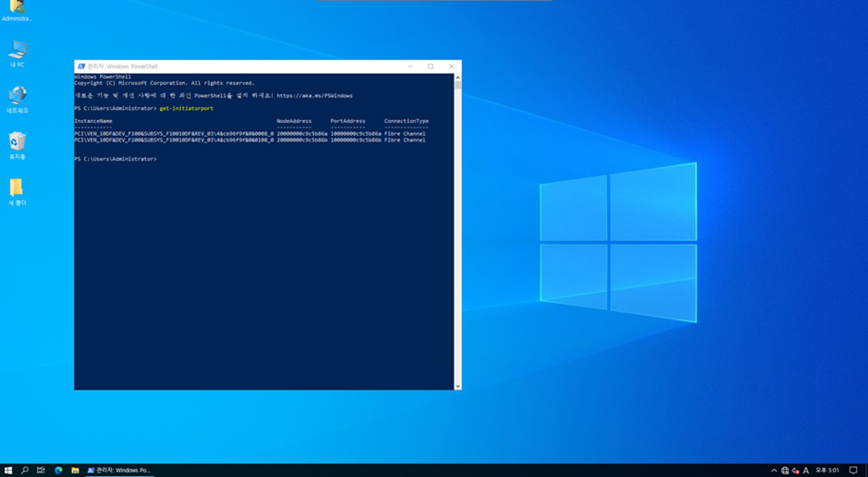Show hidden system tray icons
The height and width of the screenshot is (477, 868).
(774, 470)
